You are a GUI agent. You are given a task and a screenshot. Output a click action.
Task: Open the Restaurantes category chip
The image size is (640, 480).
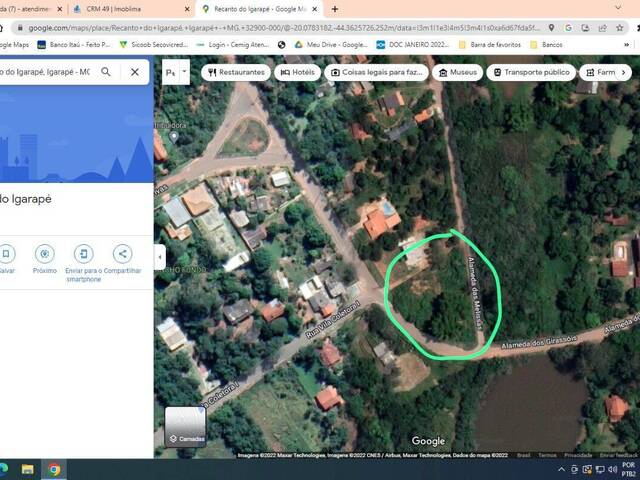[x=236, y=72]
